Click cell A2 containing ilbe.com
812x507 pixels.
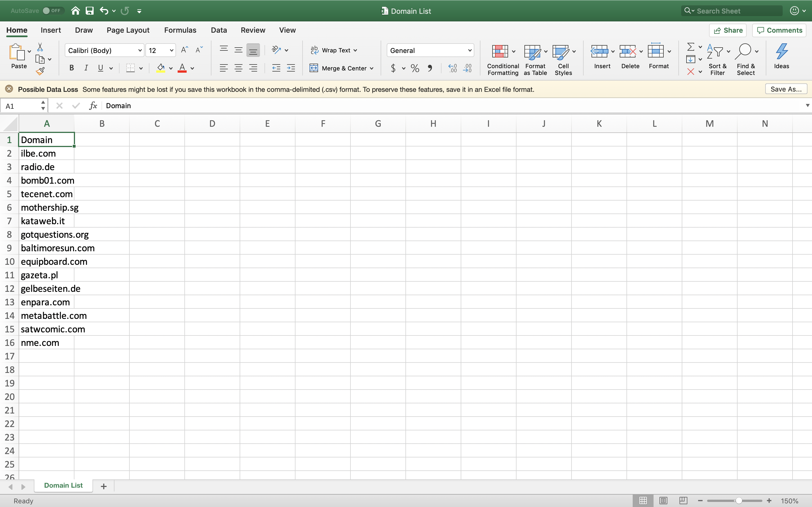[46, 153]
